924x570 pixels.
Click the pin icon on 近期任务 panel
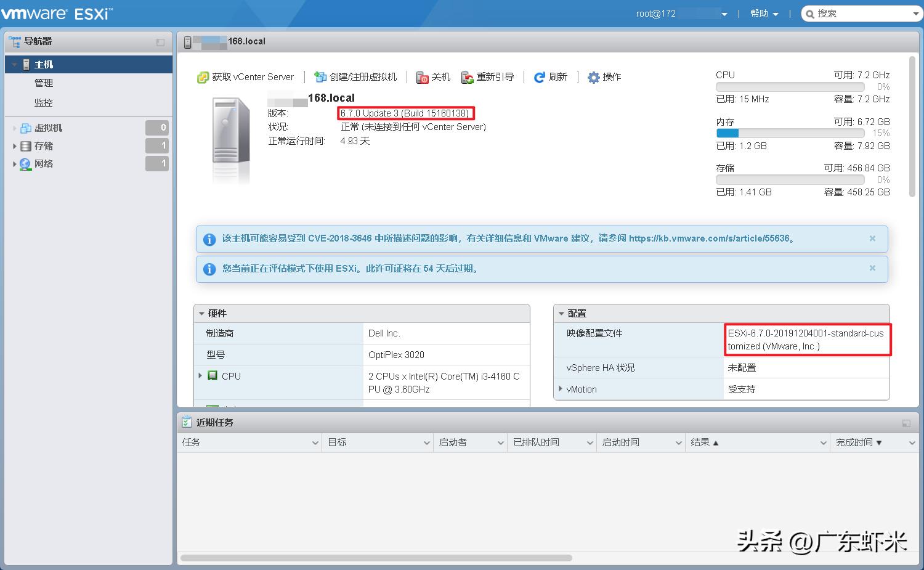coord(906,423)
